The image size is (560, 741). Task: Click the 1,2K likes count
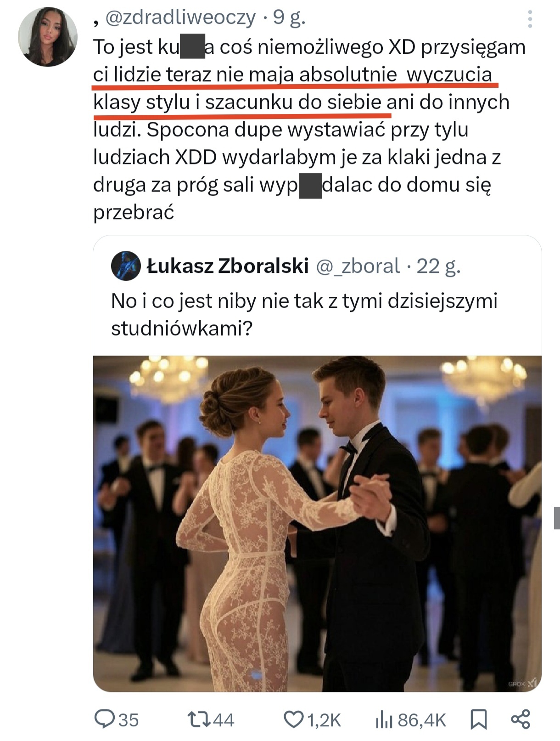click(x=324, y=720)
